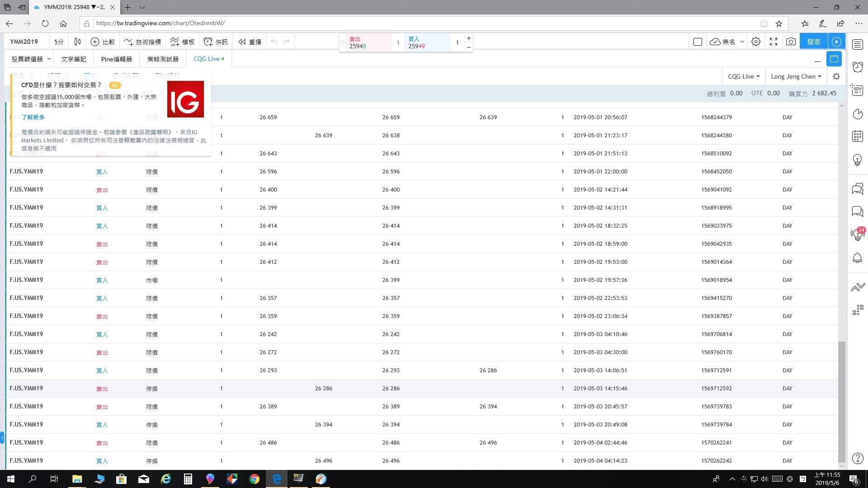
Task: Open chart settings gear in top toolbar
Action: (756, 42)
